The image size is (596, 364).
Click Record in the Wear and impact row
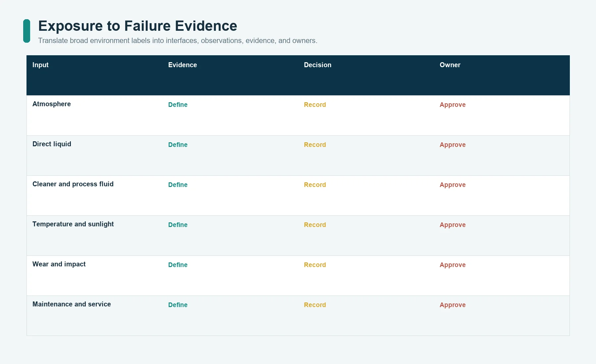tap(315, 265)
